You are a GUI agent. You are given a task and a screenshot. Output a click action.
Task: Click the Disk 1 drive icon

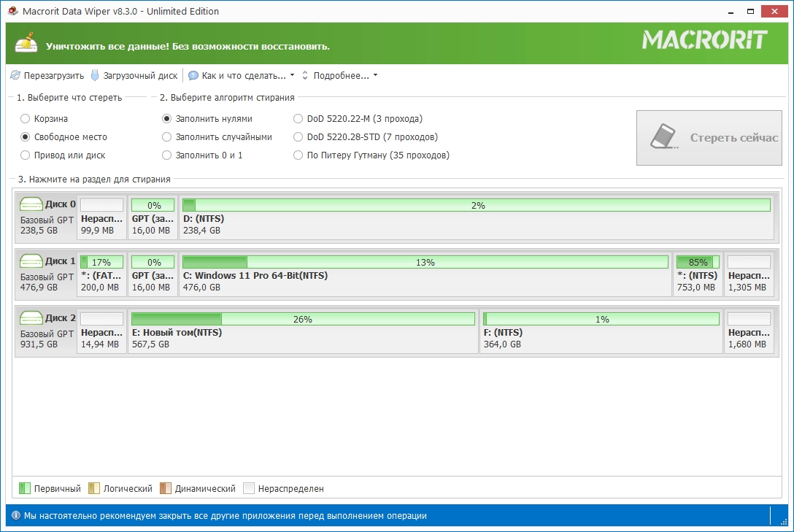(x=31, y=261)
